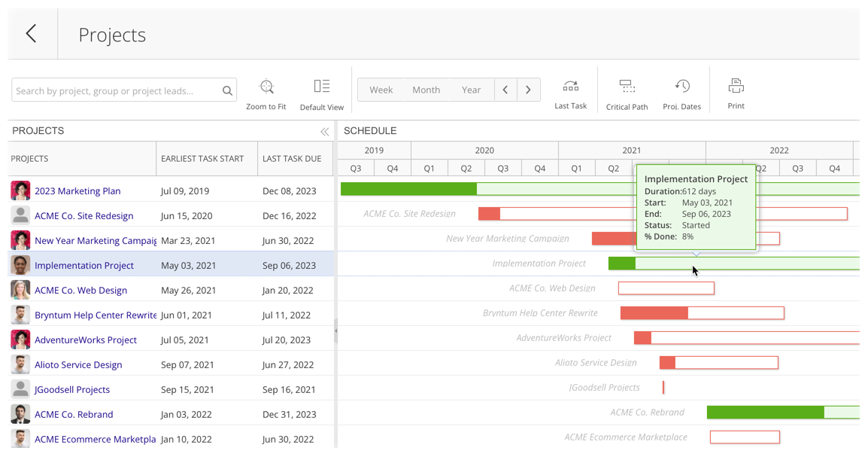Open ACME Co. Web Design project
This screenshot has width=868, height=460.
[80, 290]
